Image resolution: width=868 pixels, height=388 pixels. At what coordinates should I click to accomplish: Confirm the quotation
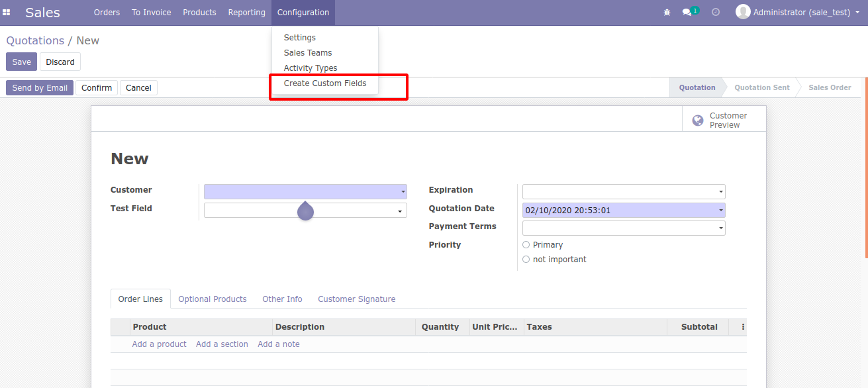click(x=97, y=87)
